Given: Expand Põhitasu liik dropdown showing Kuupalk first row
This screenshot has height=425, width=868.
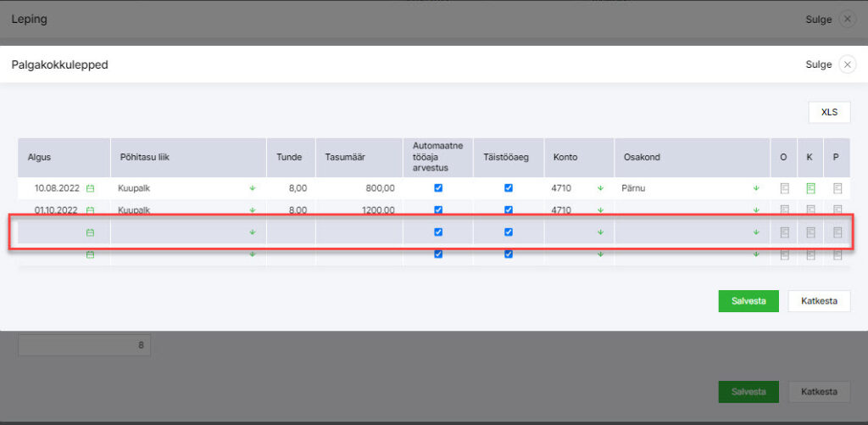Looking at the screenshot, I should (x=252, y=188).
